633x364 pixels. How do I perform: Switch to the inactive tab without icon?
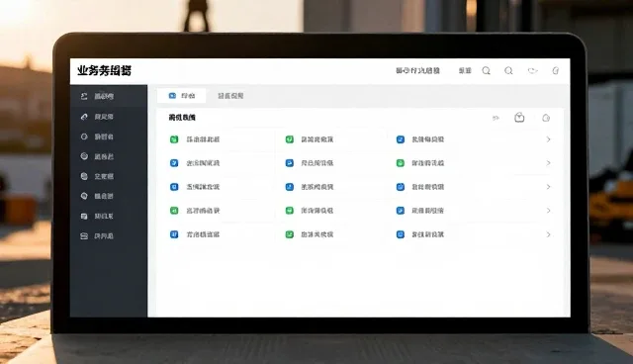coord(230,96)
